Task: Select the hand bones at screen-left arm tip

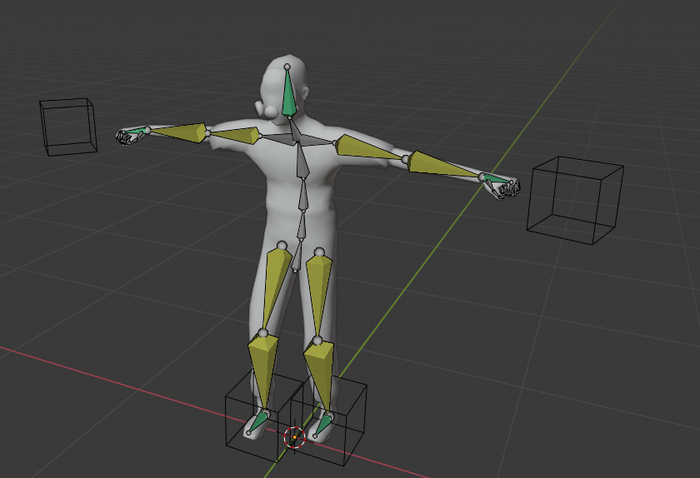Action: click(x=127, y=137)
